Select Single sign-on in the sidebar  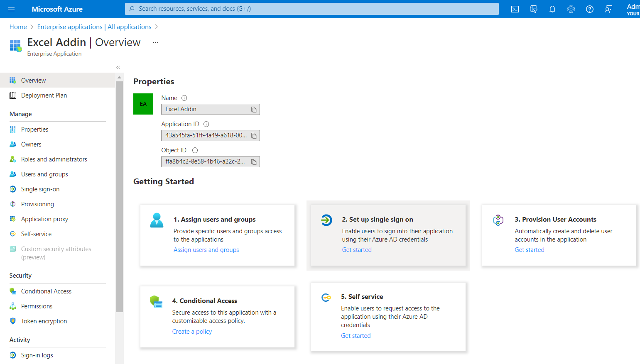40,189
